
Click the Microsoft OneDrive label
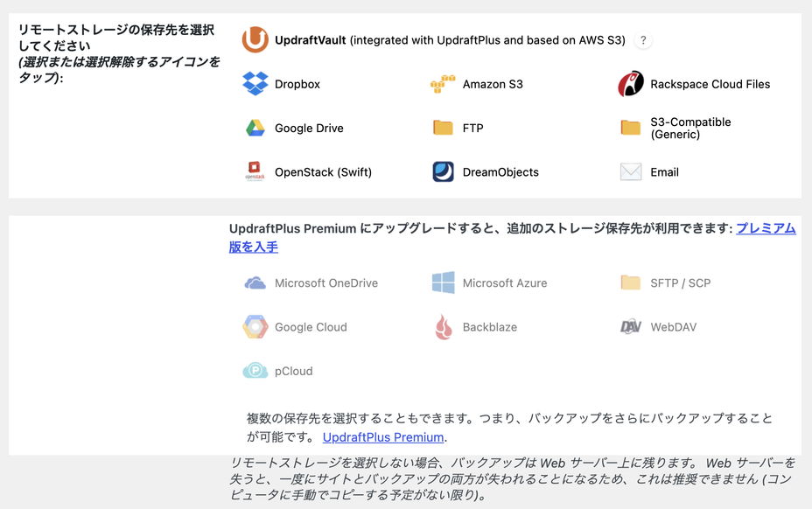[326, 283]
